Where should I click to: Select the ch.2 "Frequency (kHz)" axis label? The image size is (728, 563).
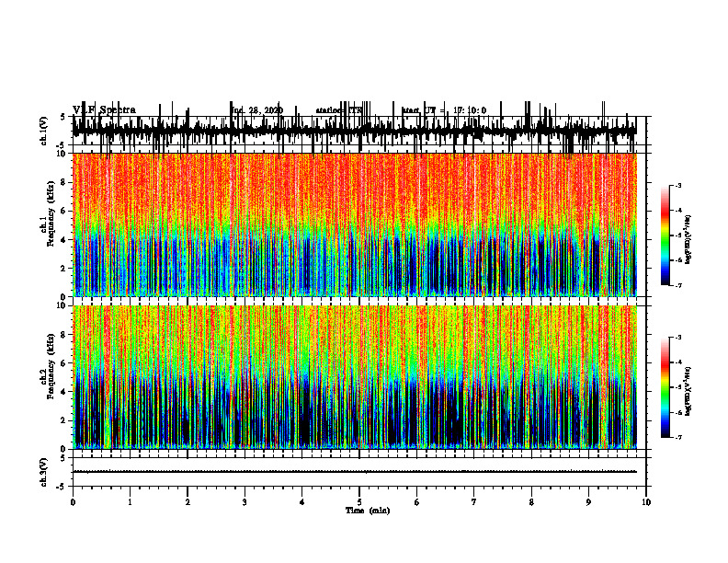coord(51,366)
